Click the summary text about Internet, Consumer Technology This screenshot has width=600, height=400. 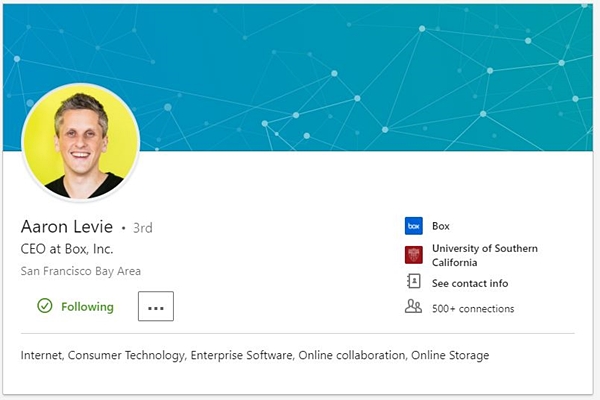click(255, 355)
